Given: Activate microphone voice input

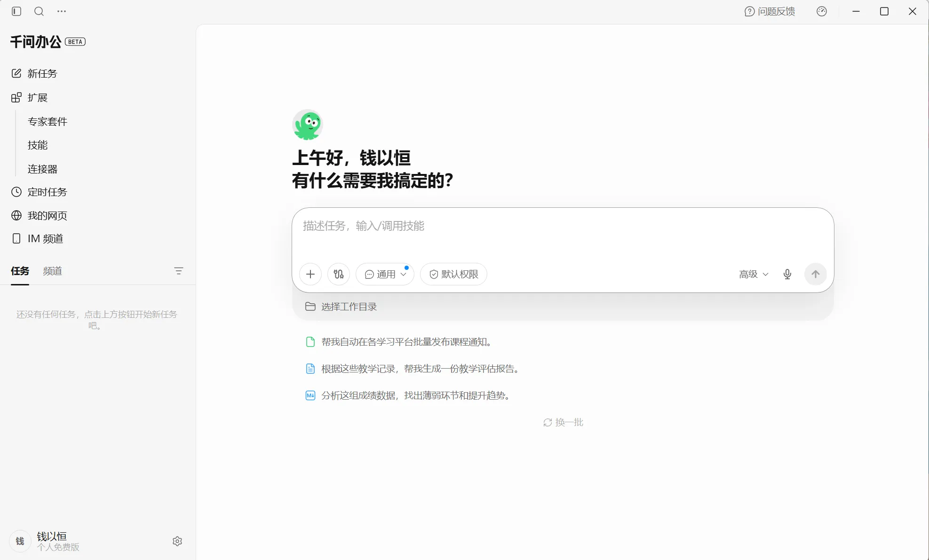Looking at the screenshot, I should [x=787, y=274].
